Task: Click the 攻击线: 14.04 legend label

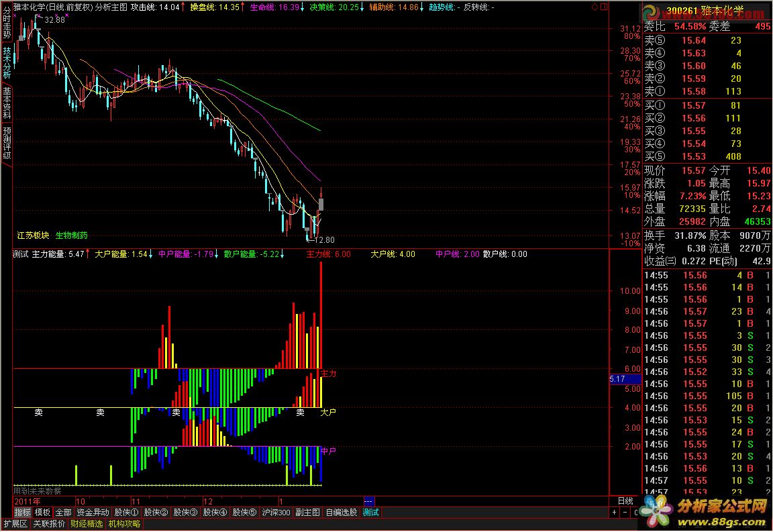Action: coord(158,7)
